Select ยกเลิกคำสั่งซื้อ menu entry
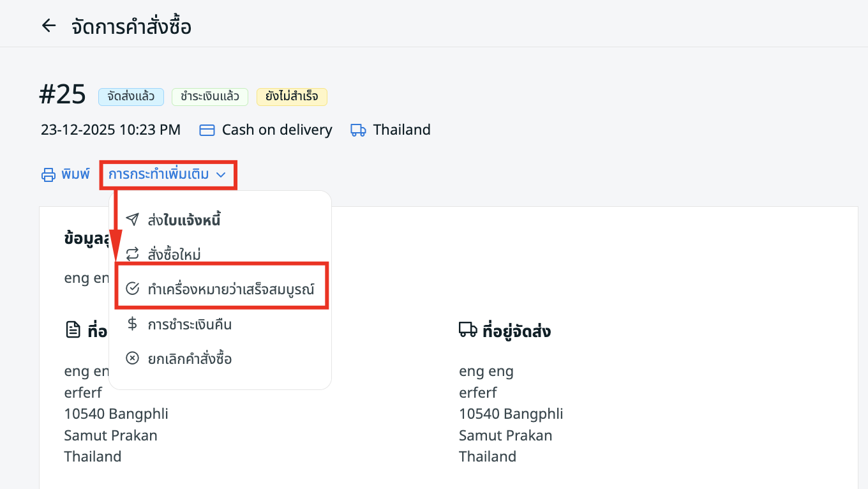The width and height of the screenshot is (868, 489). 190,359
